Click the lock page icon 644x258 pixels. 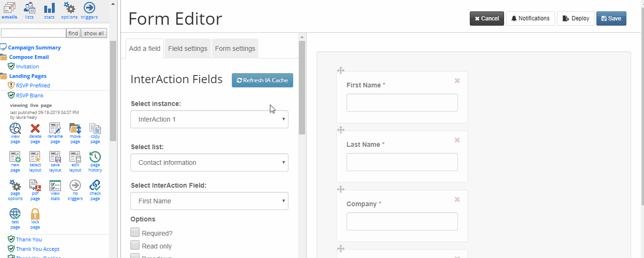(35, 214)
